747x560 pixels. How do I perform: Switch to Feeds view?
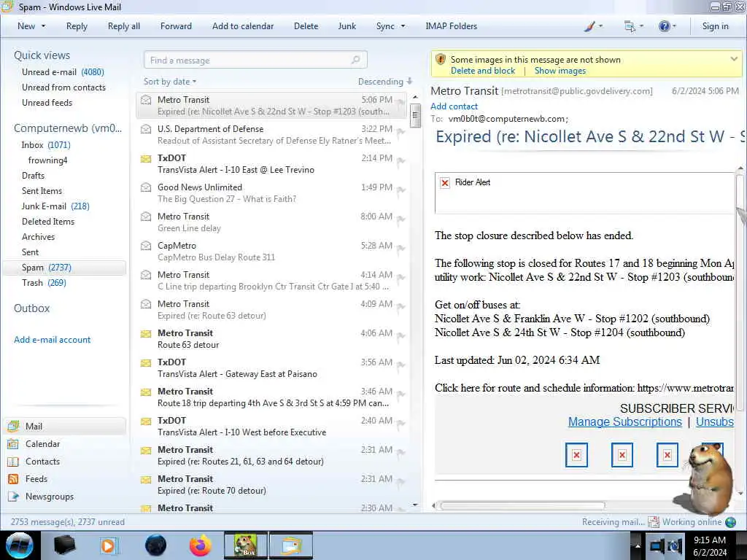[36, 479]
